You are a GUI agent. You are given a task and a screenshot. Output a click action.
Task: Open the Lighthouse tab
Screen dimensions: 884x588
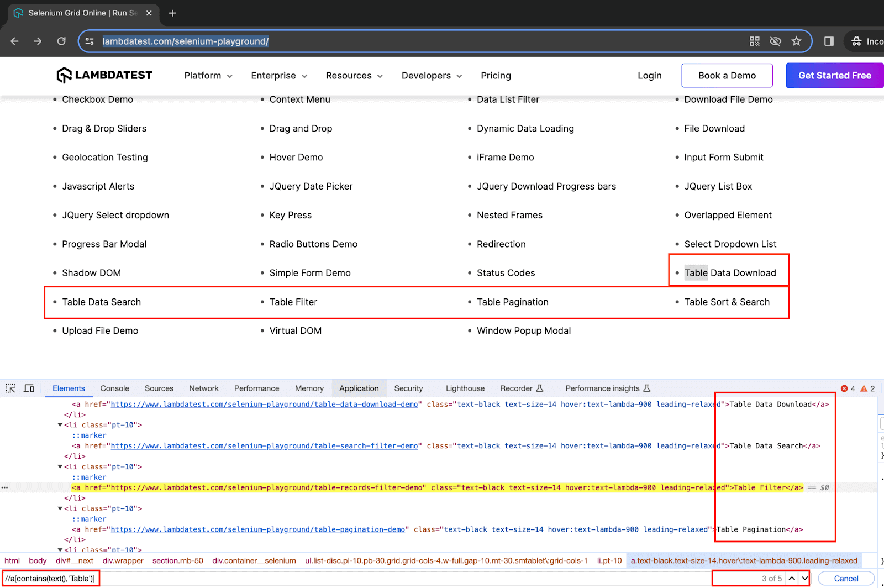(x=465, y=389)
